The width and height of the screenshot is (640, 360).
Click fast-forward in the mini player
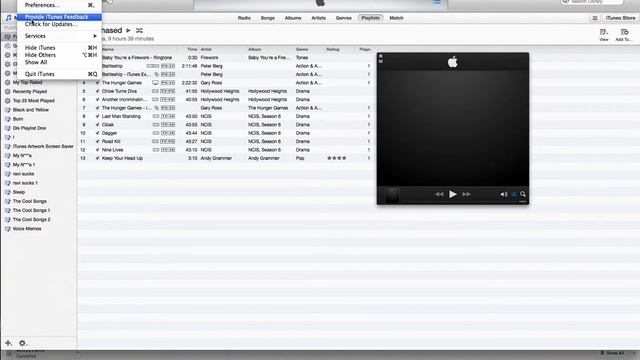(466, 194)
